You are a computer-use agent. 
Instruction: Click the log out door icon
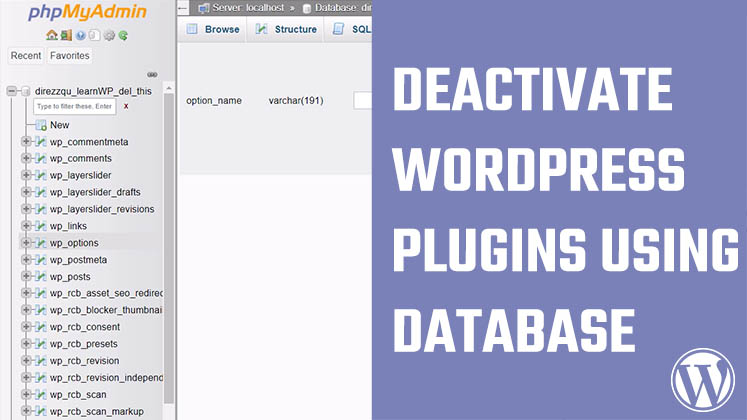click(66, 35)
